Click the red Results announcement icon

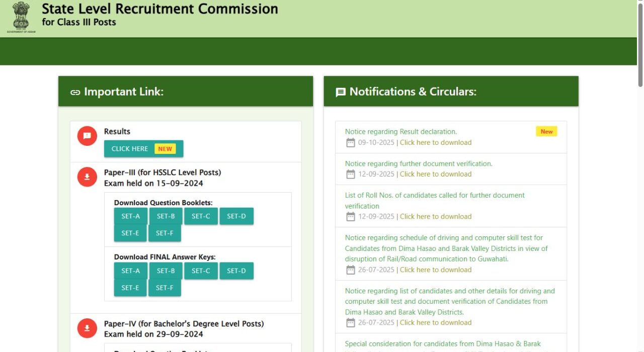[x=87, y=136]
